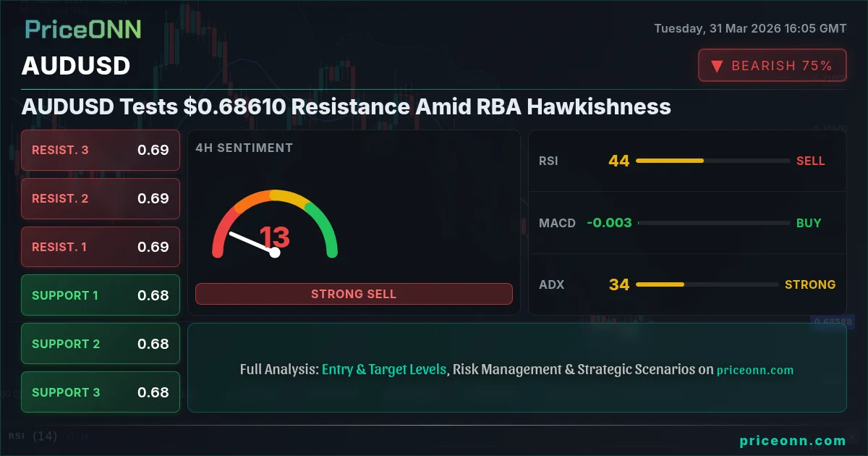Click the RSI indicator bar

click(x=712, y=161)
